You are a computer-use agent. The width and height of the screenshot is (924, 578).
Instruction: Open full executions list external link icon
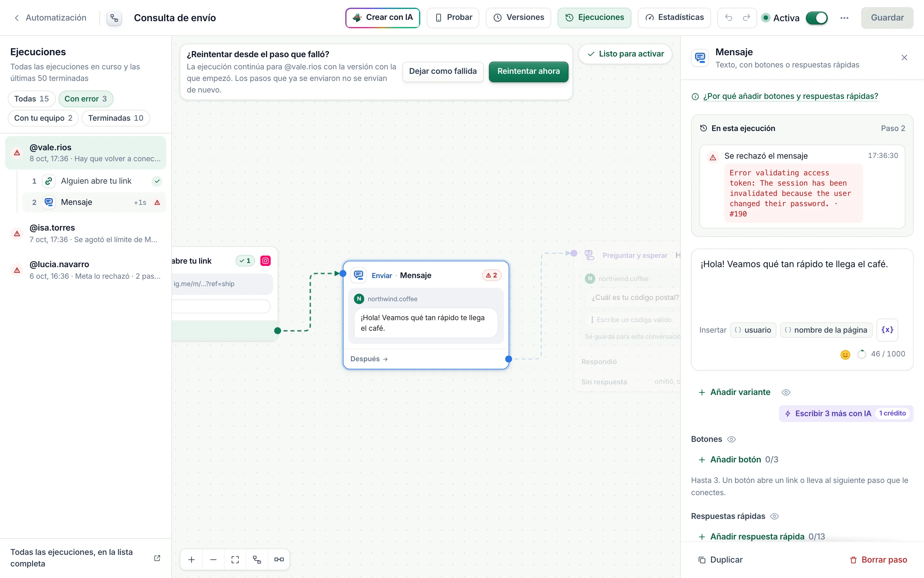point(157,558)
